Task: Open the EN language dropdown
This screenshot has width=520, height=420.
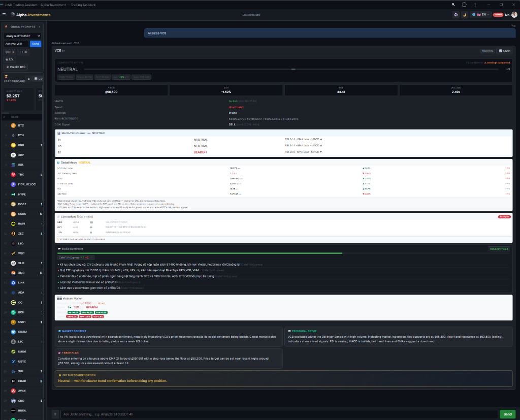Action: [480, 15]
